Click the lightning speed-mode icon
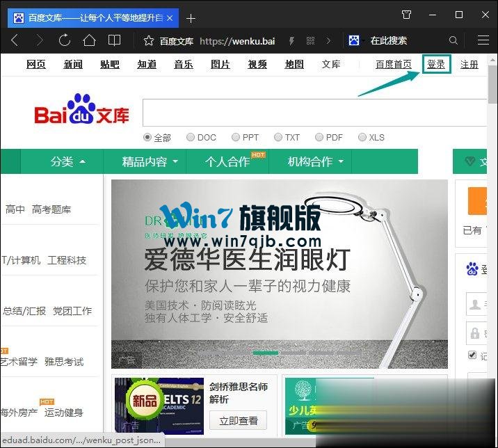 click(x=291, y=40)
